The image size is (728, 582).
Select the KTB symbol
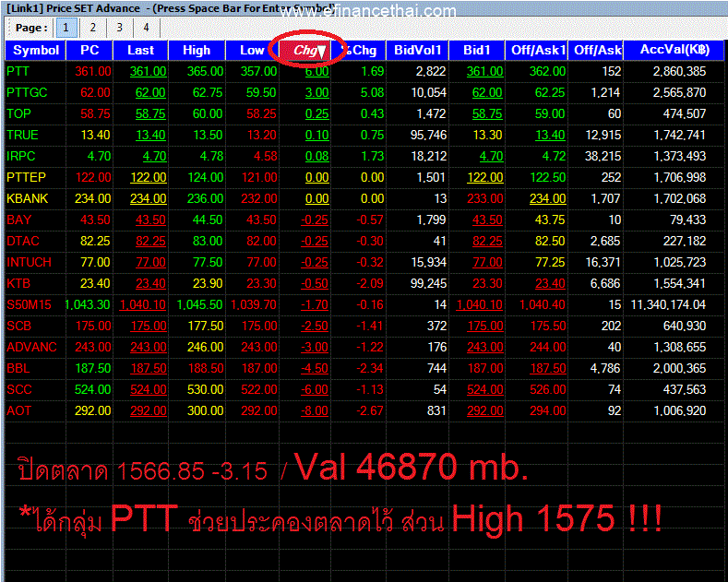18,283
